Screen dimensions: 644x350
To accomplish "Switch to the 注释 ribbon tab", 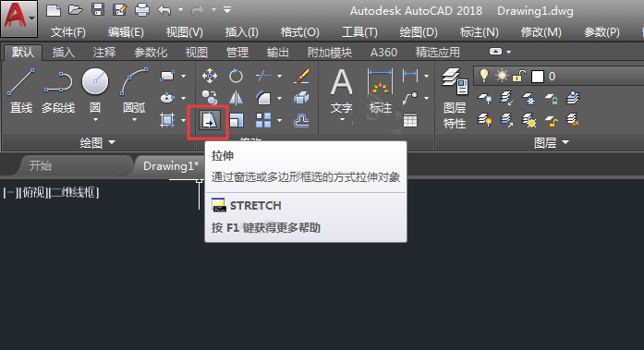I will (103, 53).
